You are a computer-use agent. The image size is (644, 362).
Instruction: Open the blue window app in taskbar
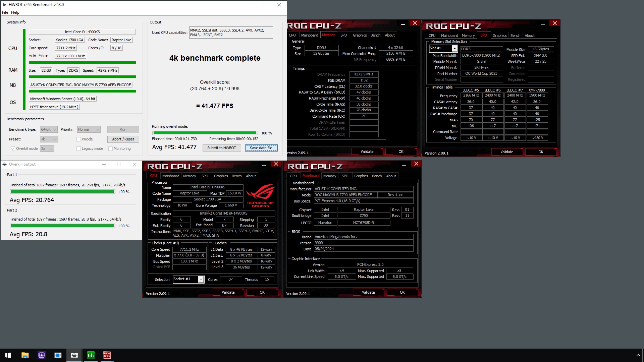tap(58, 355)
